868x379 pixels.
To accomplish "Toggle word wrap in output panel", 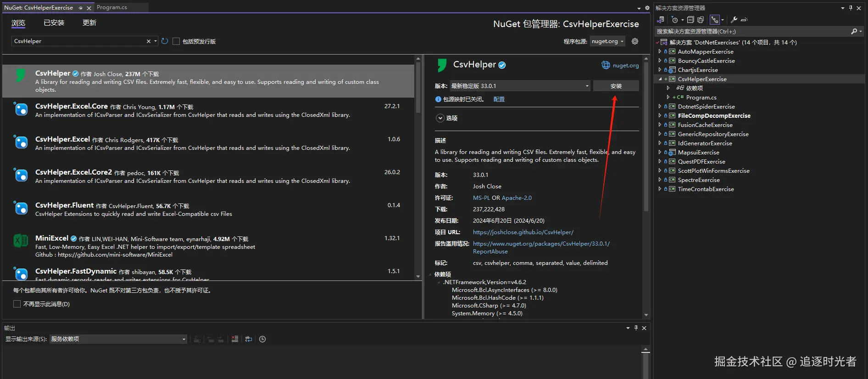I will (x=249, y=339).
